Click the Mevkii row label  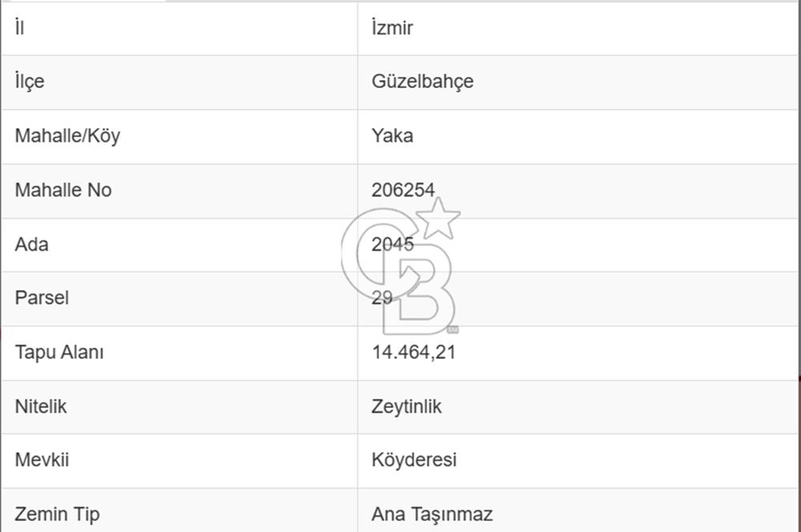coord(42,460)
